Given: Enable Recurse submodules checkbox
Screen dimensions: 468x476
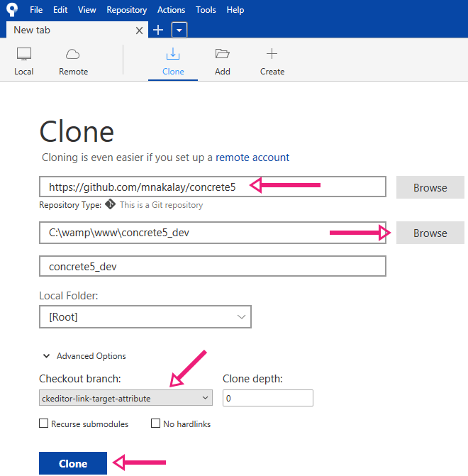Looking at the screenshot, I should click(44, 424).
